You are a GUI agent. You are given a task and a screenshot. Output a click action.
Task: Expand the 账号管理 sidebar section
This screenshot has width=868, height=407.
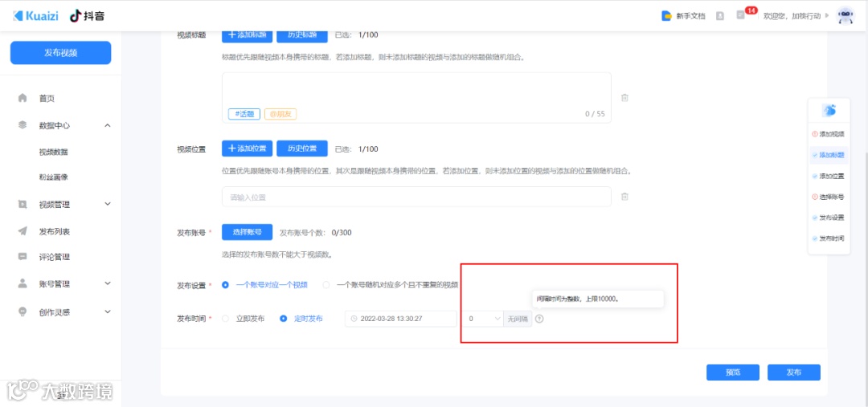[x=108, y=283]
